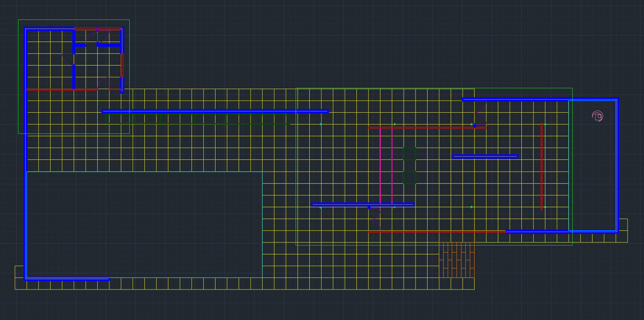
Task: Select the short blue wall segment at bottom-left corner
Action: 67,279
